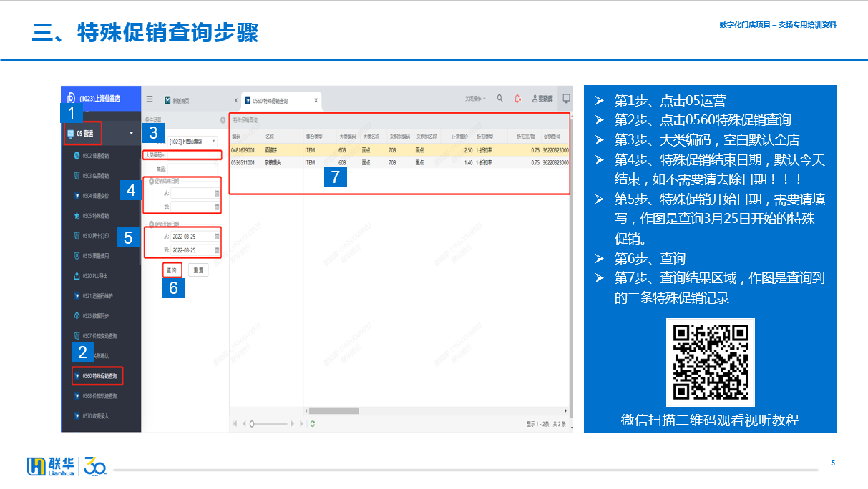This screenshot has height=489, width=868.
Task: Open calendar for end date 从 field
Action: [217, 193]
